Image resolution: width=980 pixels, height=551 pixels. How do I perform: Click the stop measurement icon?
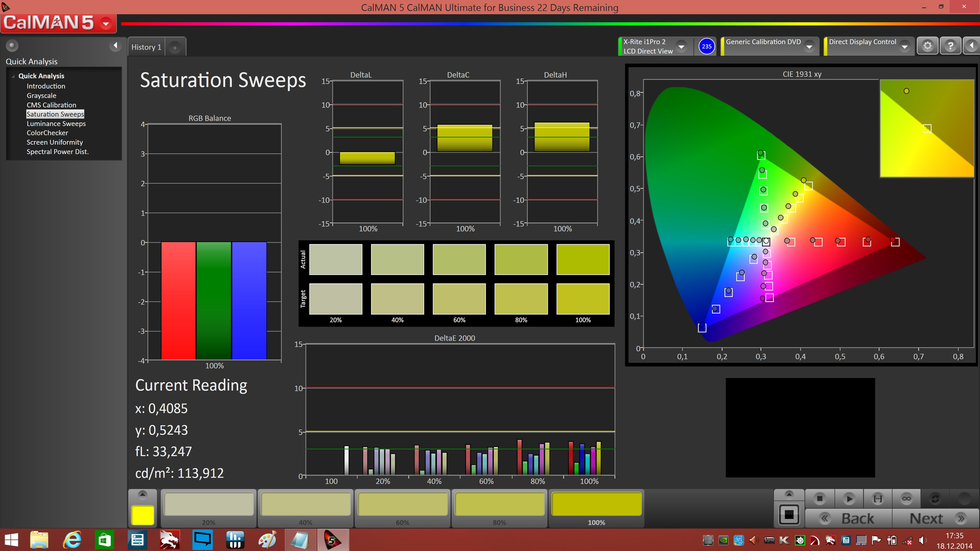pos(820,498)
